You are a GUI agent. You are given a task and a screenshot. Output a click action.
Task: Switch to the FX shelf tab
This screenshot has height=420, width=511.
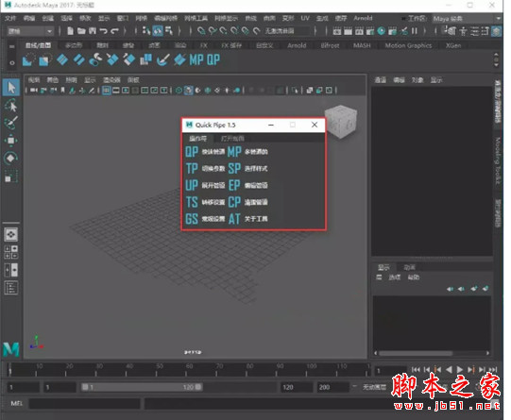(204, 45)
